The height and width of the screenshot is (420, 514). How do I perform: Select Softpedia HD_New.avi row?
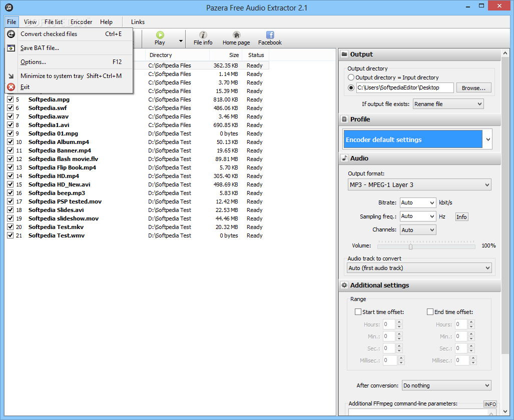tap(138, 184)
